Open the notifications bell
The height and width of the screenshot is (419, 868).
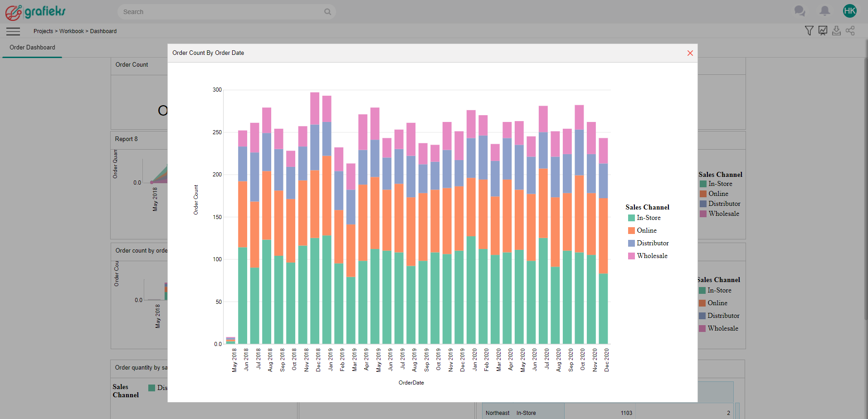click(x=825, y=11)
